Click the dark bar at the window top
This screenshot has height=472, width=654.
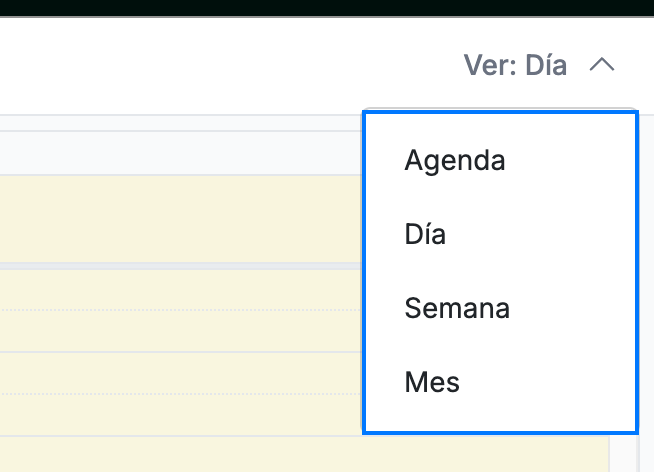[x=327, y=8]
